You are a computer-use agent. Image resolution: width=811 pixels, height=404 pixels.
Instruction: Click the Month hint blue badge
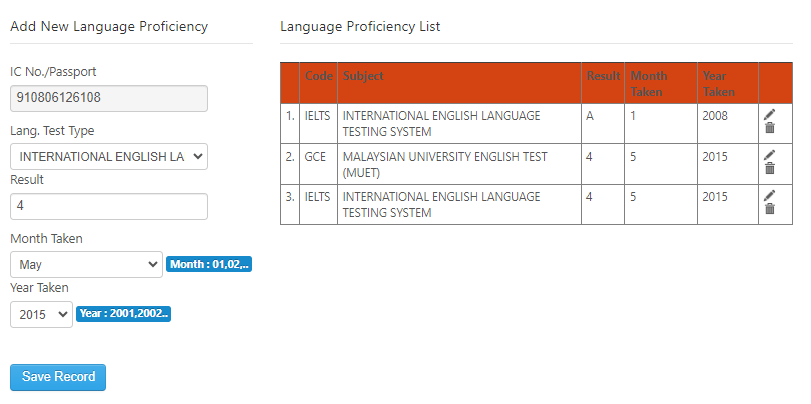210,265
